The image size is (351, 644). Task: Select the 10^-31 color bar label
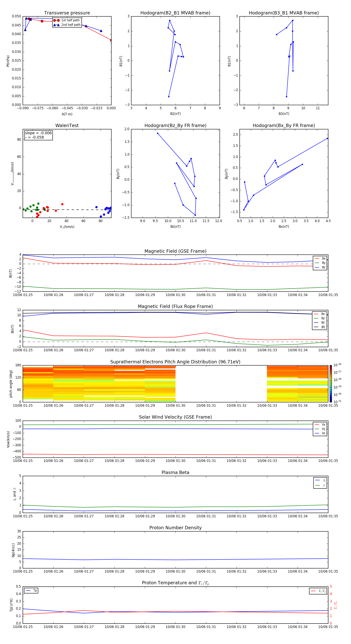337,402
